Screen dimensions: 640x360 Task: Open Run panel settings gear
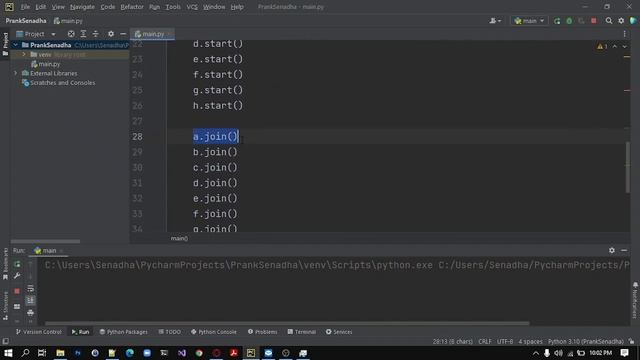pyautogui.click(x=611, y=250)
